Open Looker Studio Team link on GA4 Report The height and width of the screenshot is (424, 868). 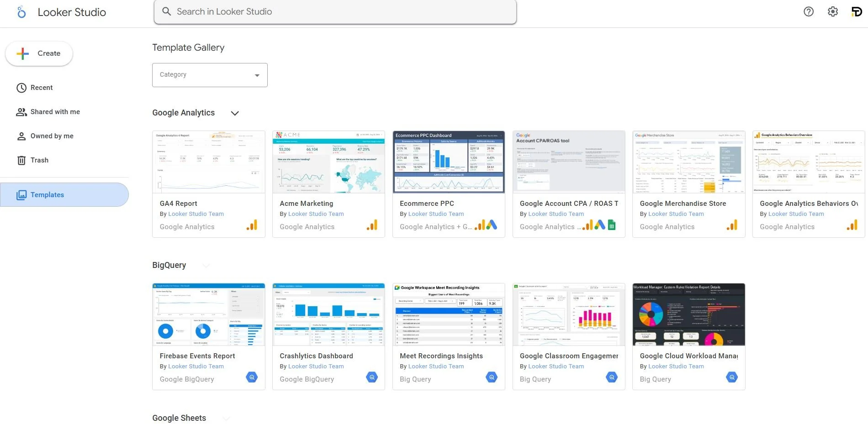coord(196,214)
